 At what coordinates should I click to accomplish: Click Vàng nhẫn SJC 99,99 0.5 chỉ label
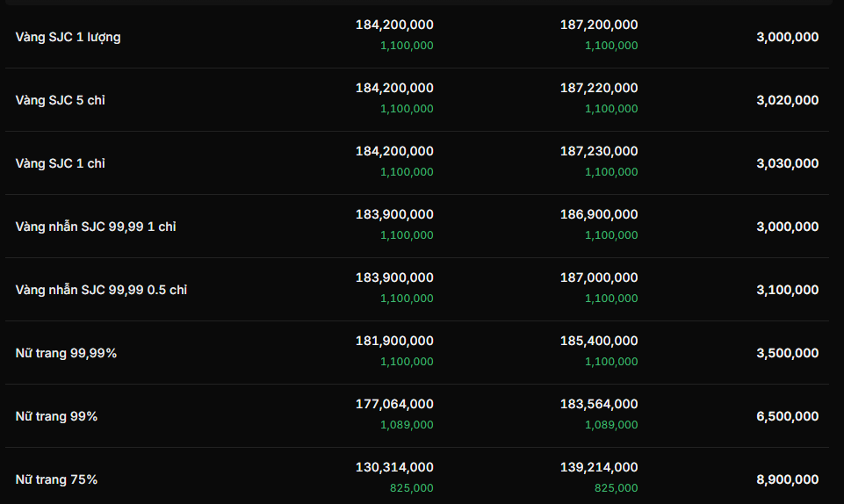(101, 290)
